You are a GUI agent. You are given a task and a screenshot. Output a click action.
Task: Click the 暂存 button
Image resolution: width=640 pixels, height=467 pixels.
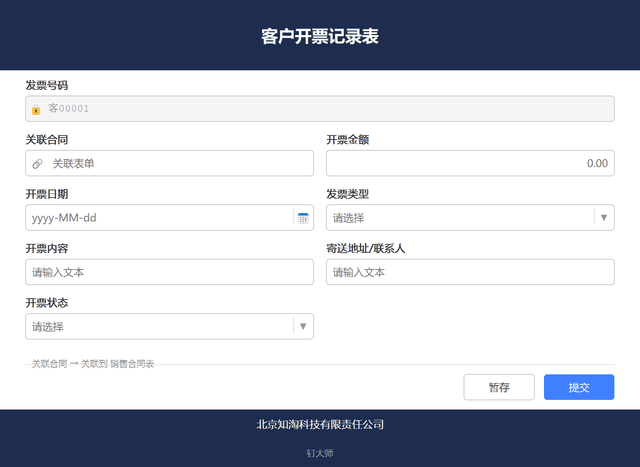pos(499,387)
